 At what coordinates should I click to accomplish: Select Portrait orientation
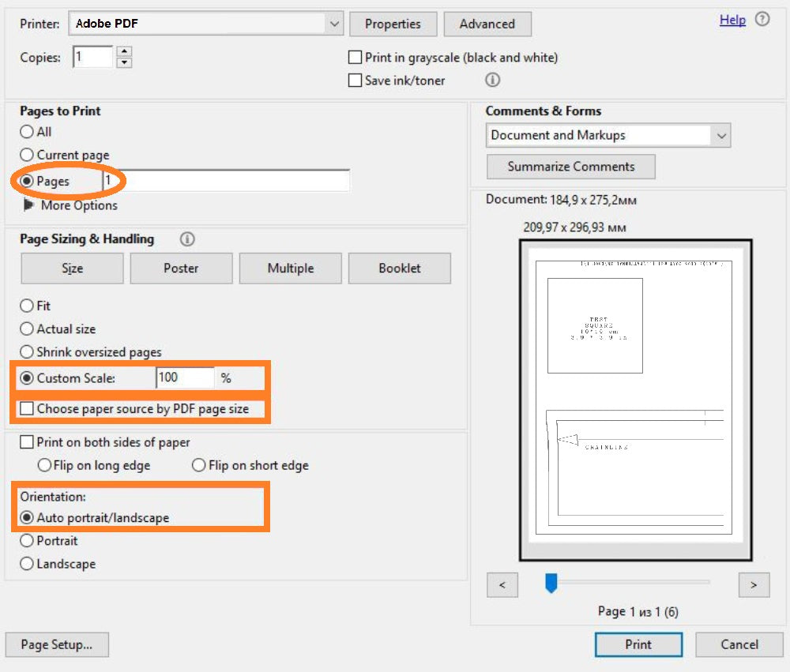(27, 541)
